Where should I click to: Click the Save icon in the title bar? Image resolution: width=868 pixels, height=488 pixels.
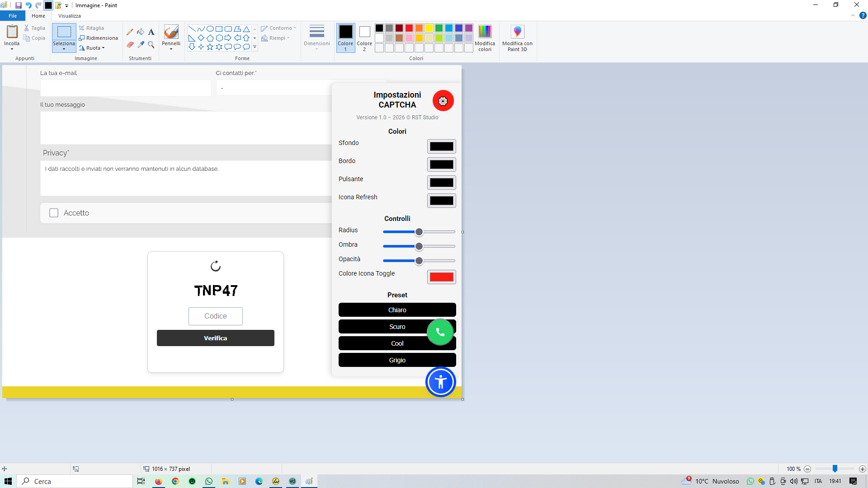pyautogui.click(x=19, y=5)
